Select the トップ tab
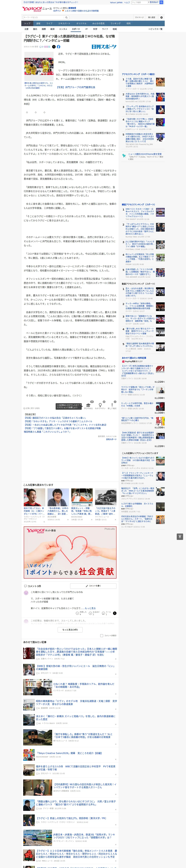 point(27,24)
